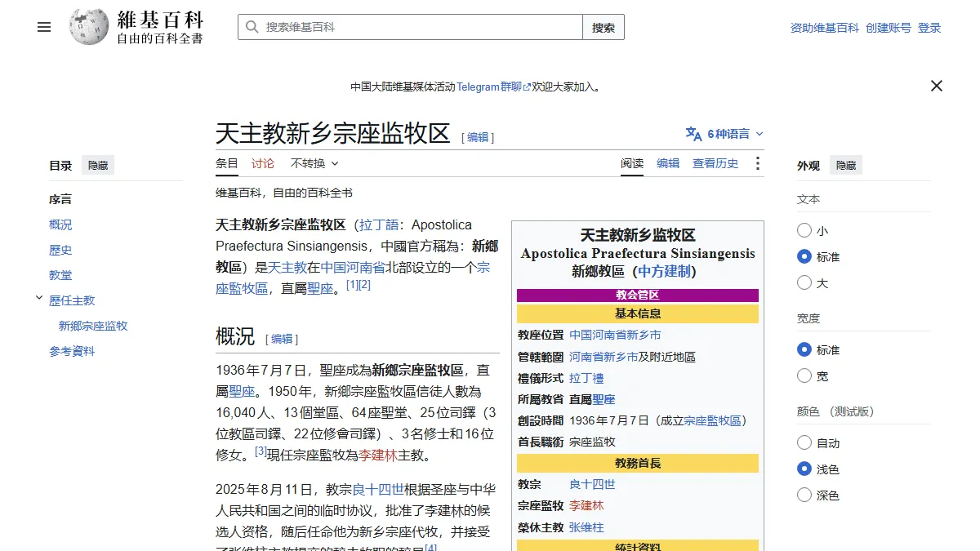Click 编辑 beside the page title

[x=478, y=137]
